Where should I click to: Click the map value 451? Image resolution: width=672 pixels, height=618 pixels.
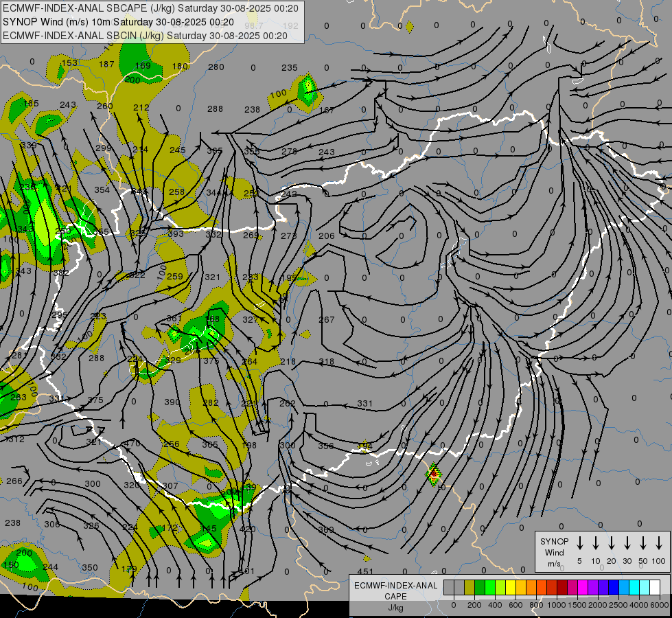[365, 571]
